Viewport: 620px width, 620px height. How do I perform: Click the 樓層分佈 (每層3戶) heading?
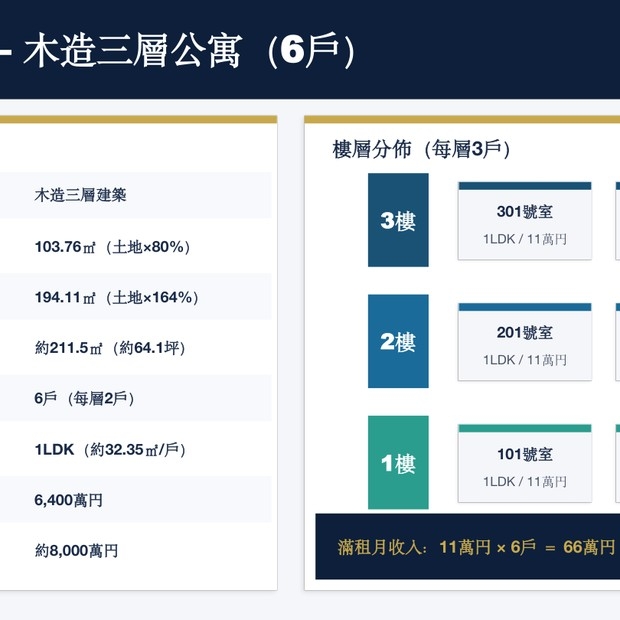click(x=422, y=149)
